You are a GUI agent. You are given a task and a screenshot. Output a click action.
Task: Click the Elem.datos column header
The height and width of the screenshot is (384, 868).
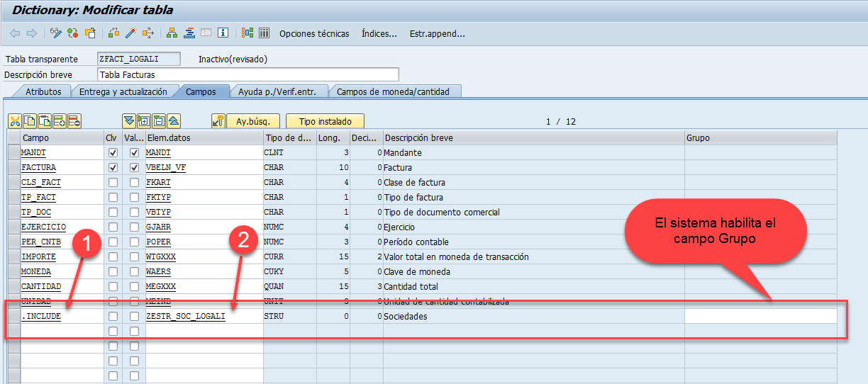click(x=204, y=137)
